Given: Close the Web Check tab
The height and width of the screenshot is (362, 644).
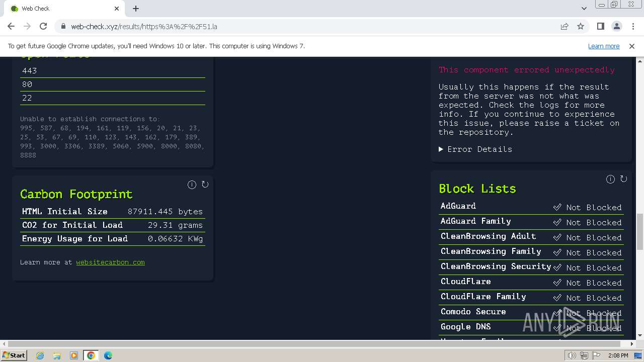Looking at the screenshot, I should (x=117, y=9).
